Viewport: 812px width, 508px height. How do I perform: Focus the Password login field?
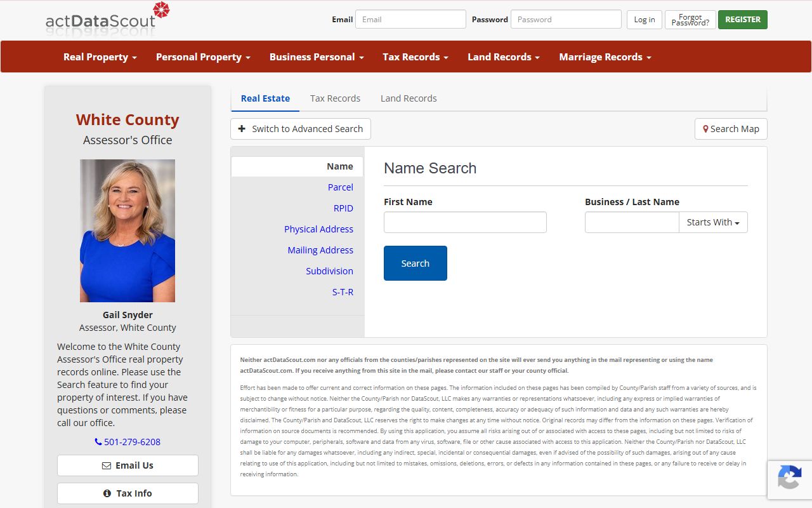(566, 19)
